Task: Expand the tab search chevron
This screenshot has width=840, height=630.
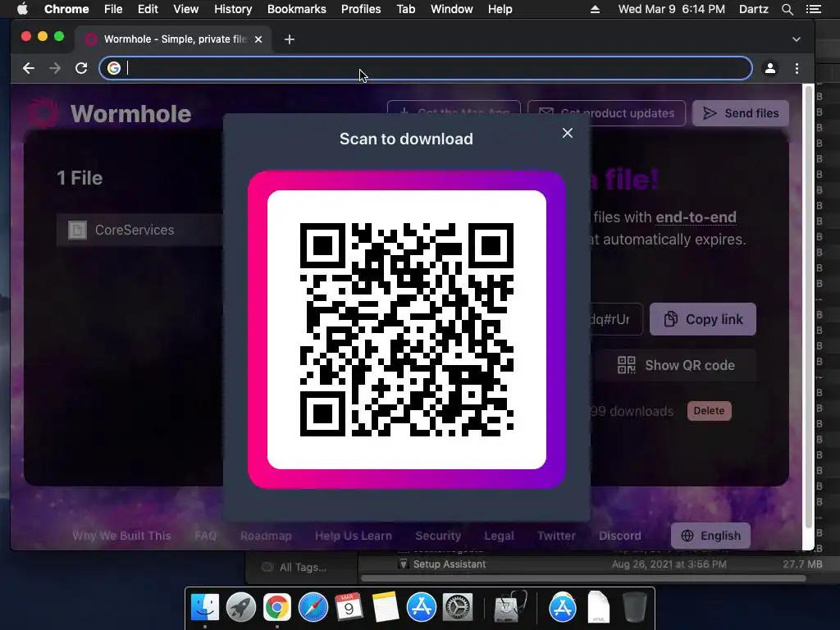Action: coord(796,39)
